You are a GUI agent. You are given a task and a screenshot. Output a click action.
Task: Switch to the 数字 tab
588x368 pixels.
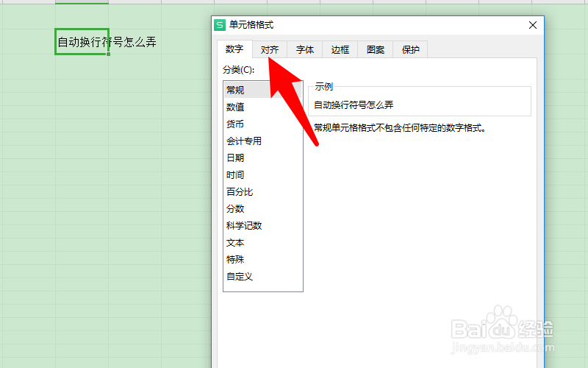pos(234,49)
